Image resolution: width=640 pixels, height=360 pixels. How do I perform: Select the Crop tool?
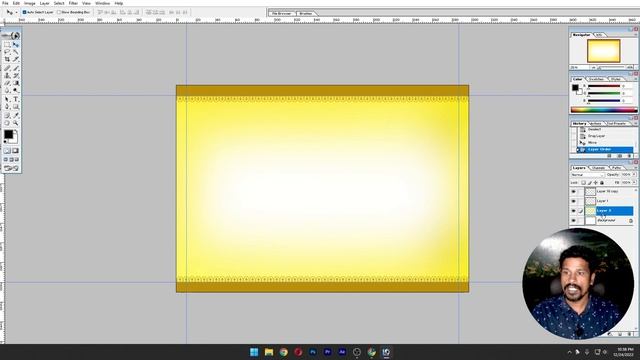tap(7, 60)
